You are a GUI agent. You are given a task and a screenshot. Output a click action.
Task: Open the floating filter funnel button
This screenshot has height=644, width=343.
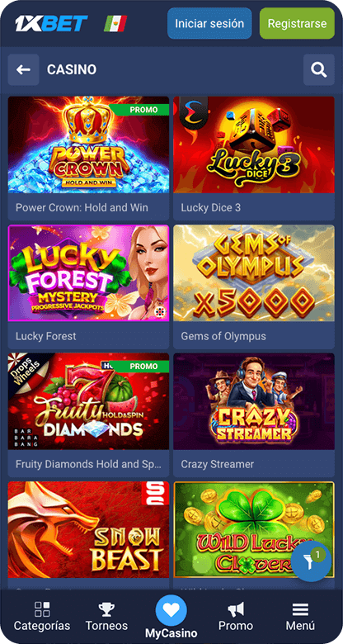pos(311,561)
